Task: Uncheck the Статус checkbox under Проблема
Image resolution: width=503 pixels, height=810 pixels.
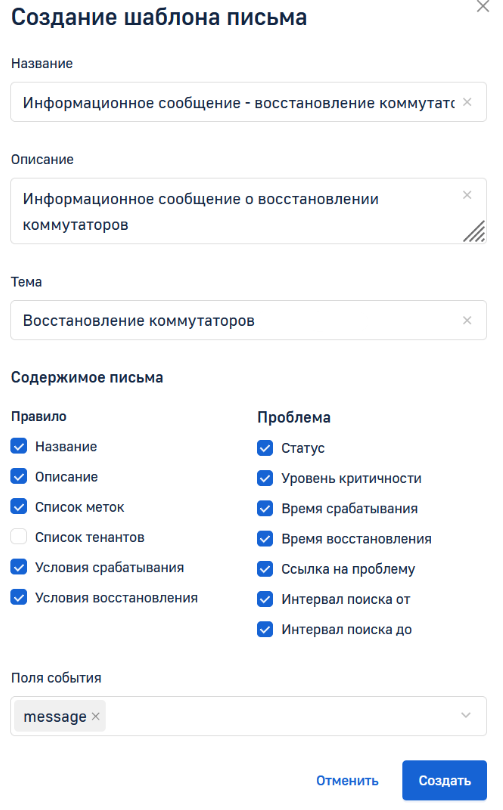Action: point(265,448)
